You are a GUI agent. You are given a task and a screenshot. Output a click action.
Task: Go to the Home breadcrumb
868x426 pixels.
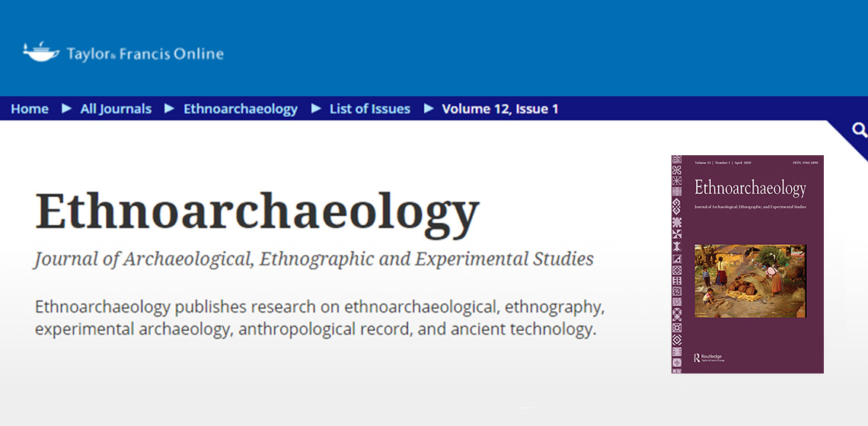[x=30, y=109]
